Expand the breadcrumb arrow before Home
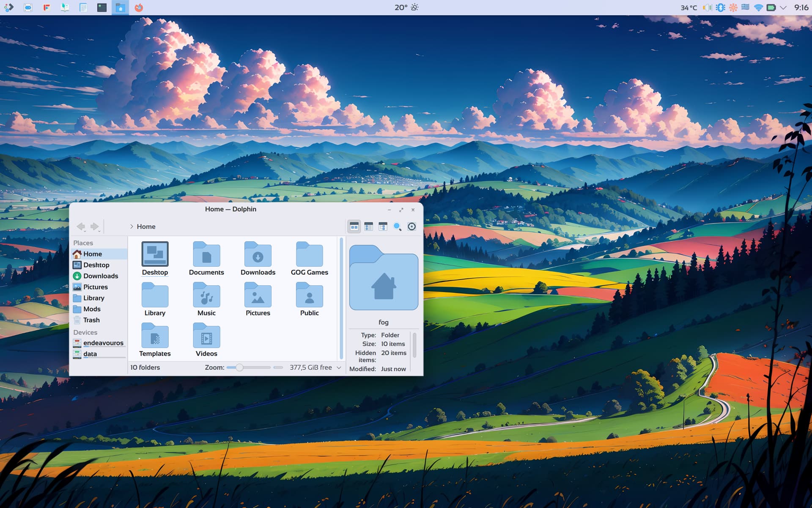Screen dimensions: 812x508 [132, 226]
